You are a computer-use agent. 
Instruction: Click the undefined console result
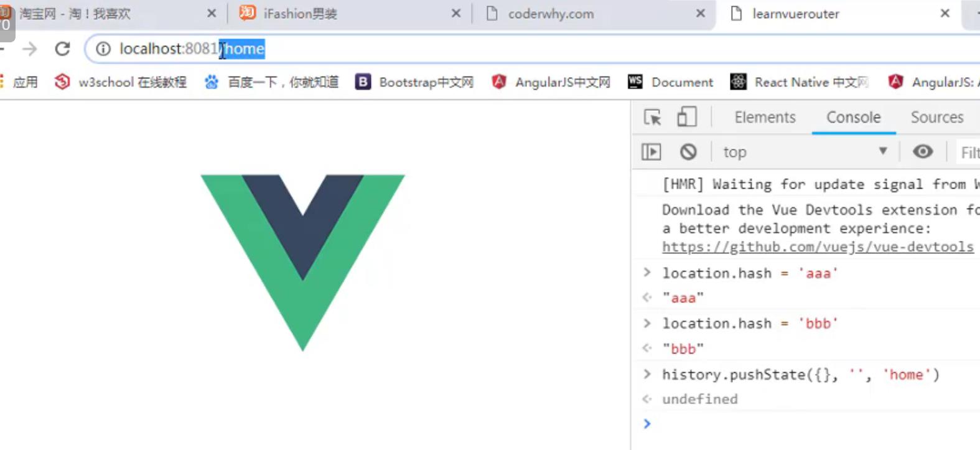[700, 399]
